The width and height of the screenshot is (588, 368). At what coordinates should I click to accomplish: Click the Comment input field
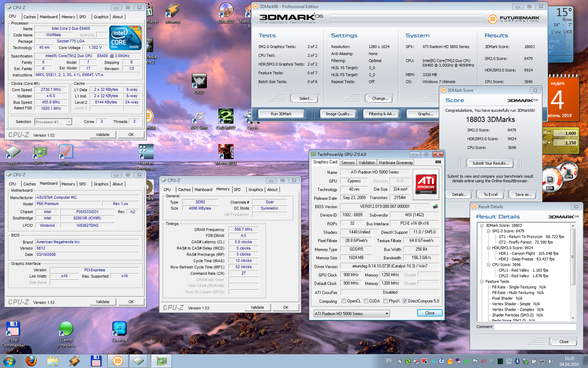535,327
